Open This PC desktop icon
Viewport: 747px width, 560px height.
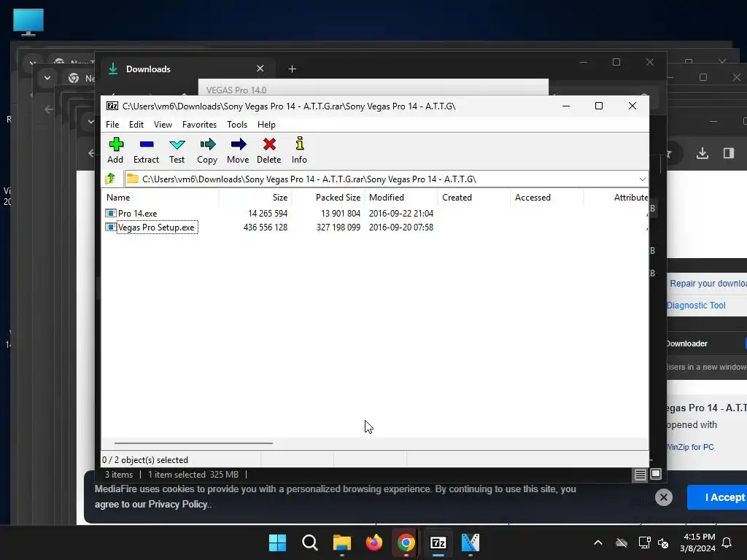click(28, 22)
